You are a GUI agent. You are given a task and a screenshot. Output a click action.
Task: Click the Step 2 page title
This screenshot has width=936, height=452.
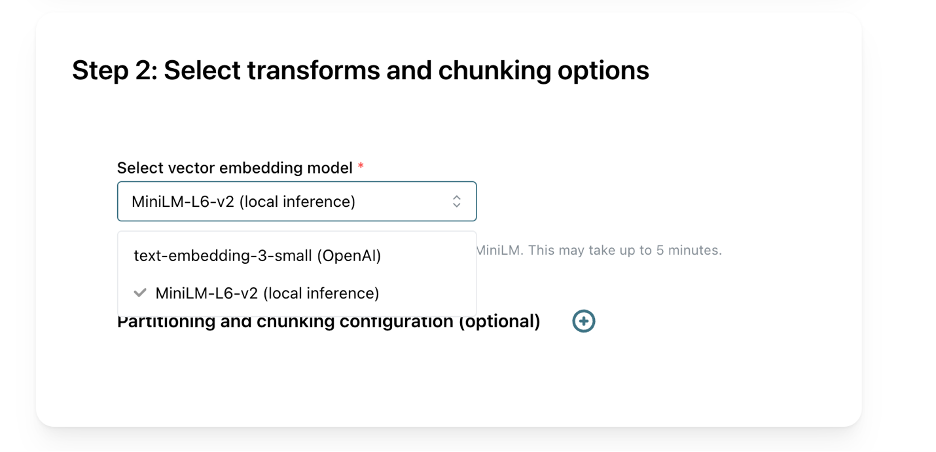point(360,70)
